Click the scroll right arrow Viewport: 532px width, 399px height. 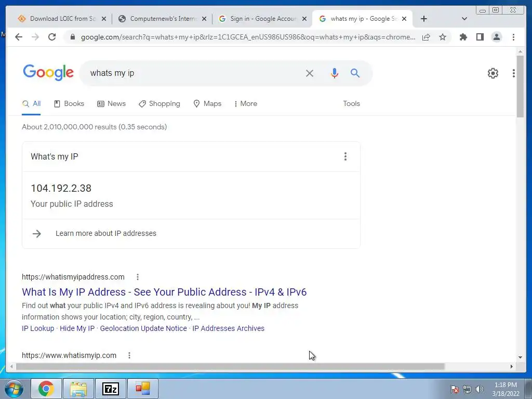(512, 366)
